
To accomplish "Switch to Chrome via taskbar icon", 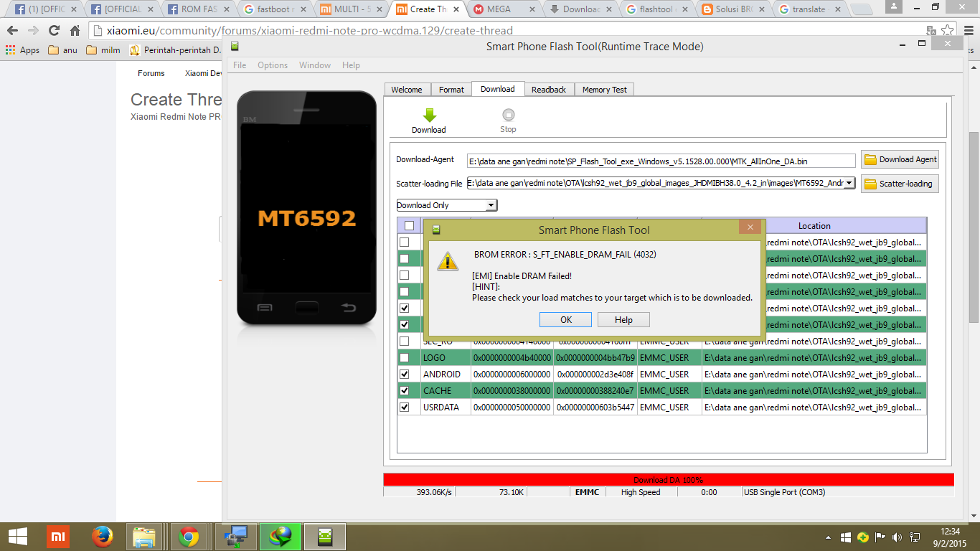I will click(189, 537).
